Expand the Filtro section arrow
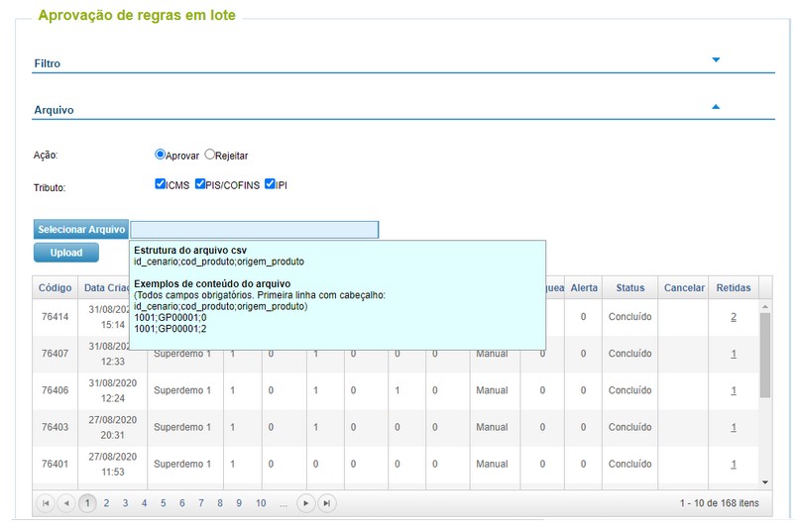Image resolution: width=800 pixels, height=532 pixels. pos(716,59)
